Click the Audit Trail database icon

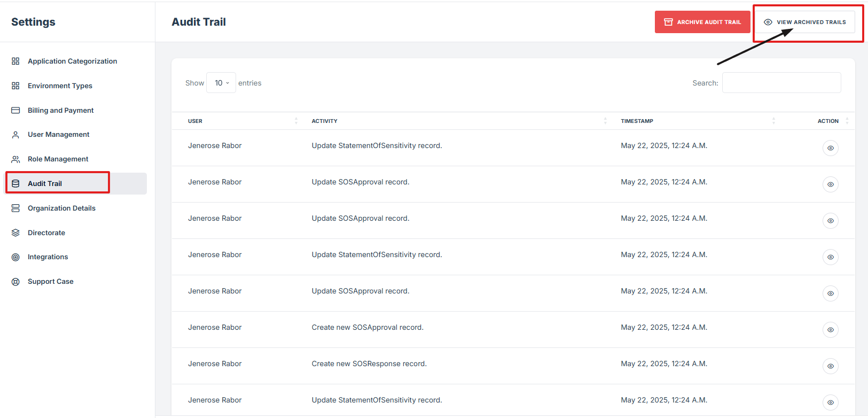point(15,183)
